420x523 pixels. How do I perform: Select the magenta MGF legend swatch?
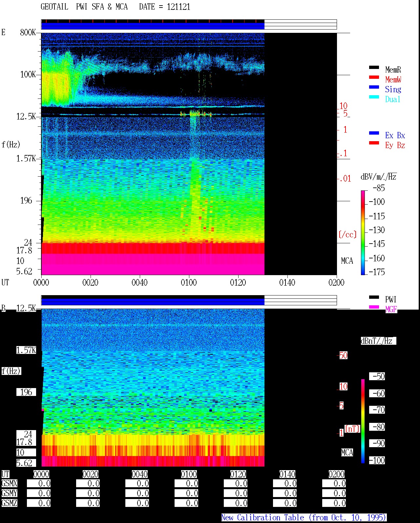374,307
